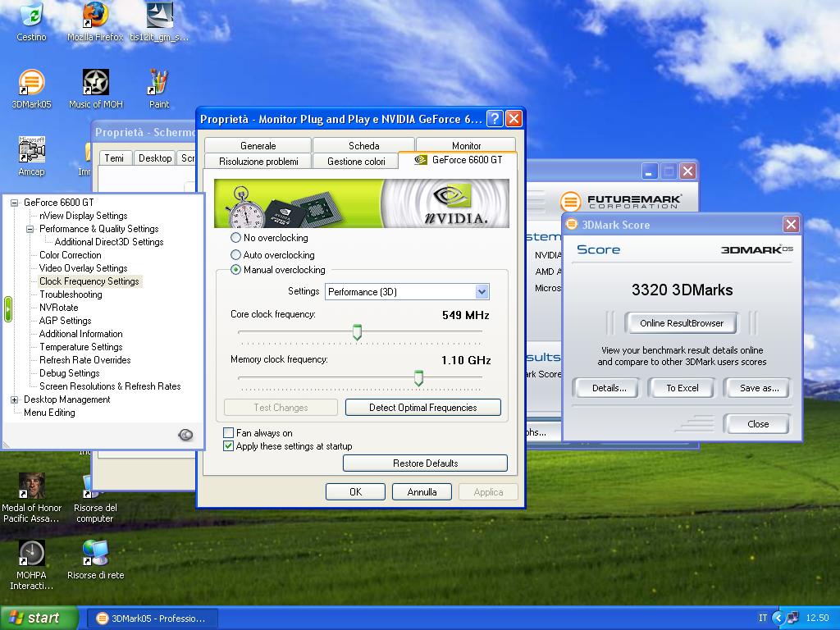Select Troubleshooting tree item
This screenshot has height=630, width=840.
[71, 294]
